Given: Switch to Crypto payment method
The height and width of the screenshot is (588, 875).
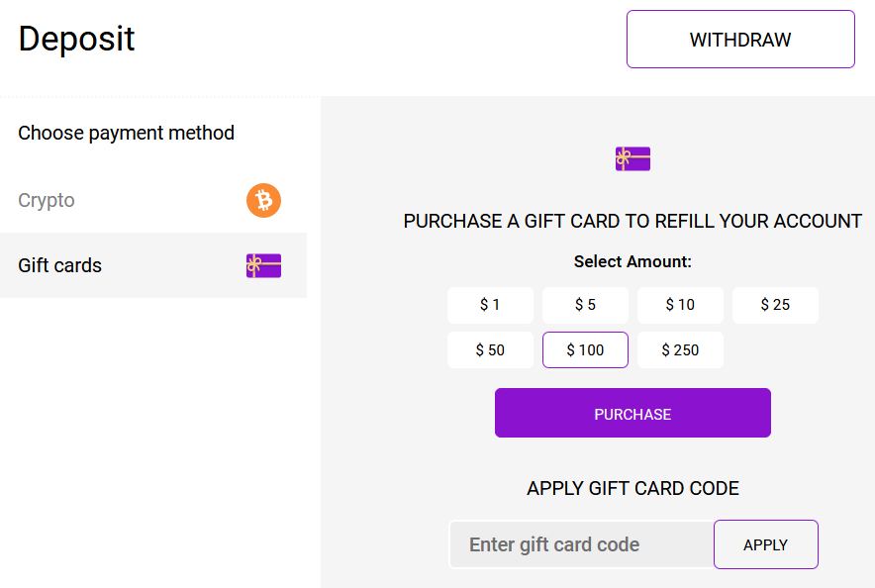Looking at the screenshot, I should [47, 201].
